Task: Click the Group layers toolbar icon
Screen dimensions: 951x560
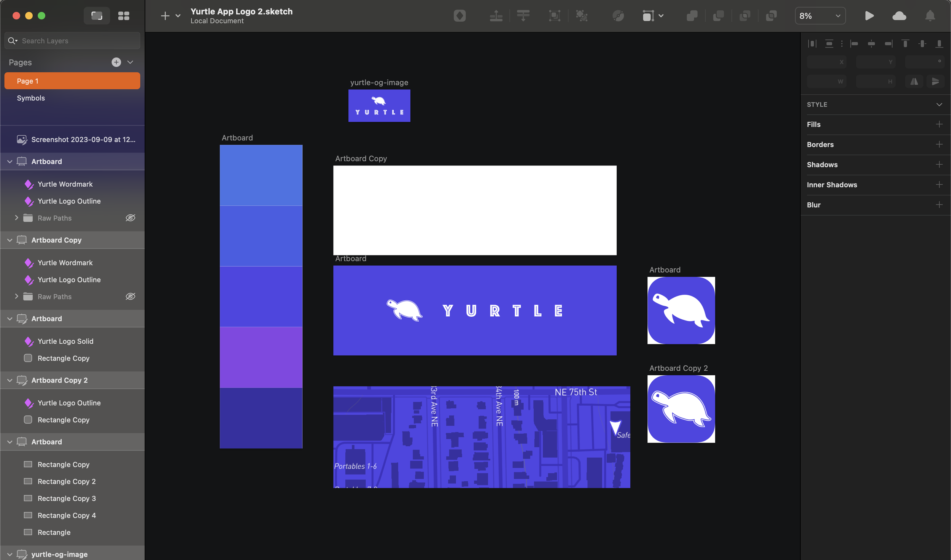Action: pos(554,16)
